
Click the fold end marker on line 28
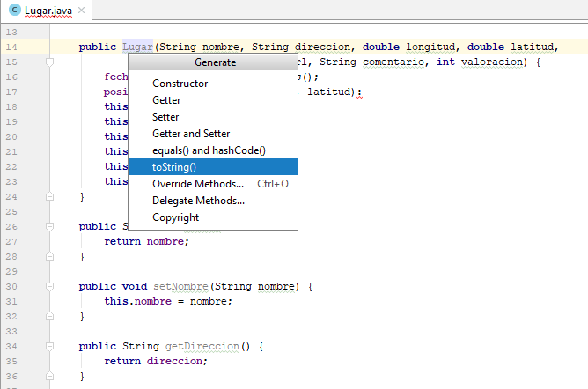(x=50, y=256)
